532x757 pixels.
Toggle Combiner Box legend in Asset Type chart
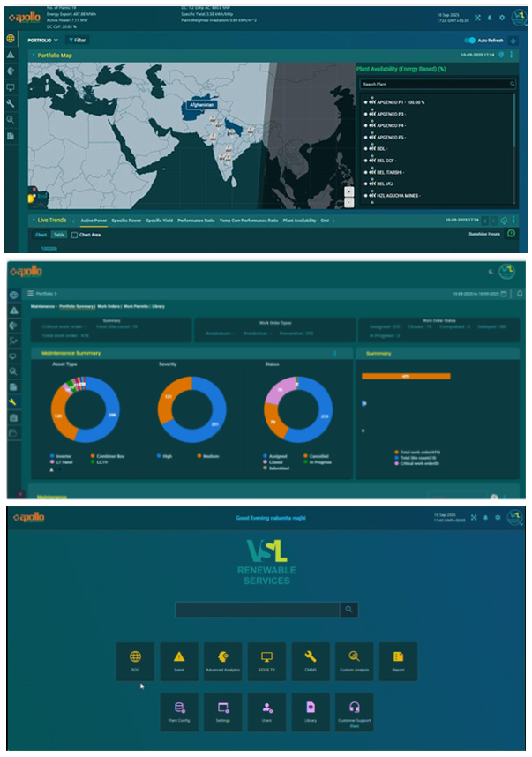[107, 456]
